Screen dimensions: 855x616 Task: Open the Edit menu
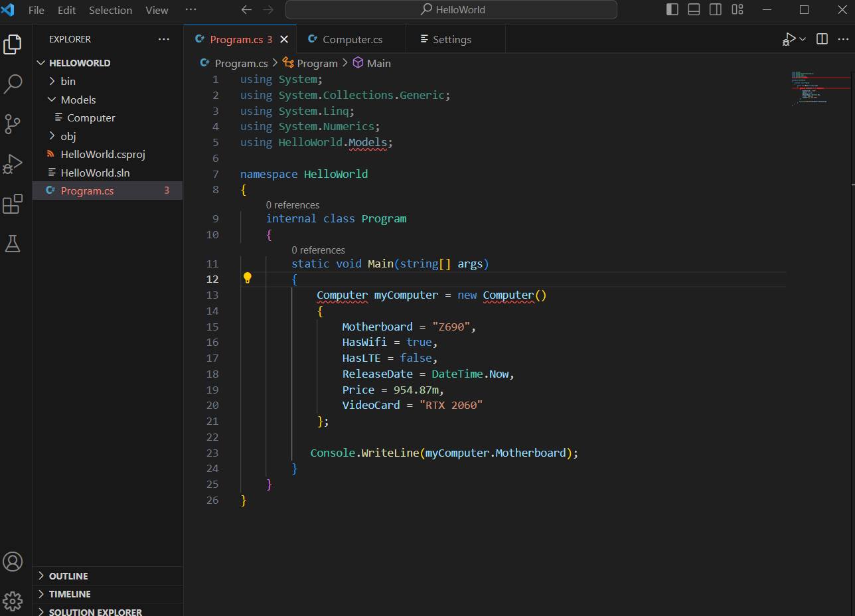click(66, 10)
